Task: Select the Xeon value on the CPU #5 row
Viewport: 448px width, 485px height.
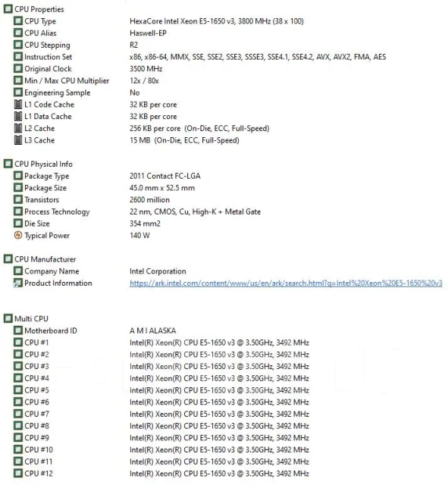Action: [219, 390]
